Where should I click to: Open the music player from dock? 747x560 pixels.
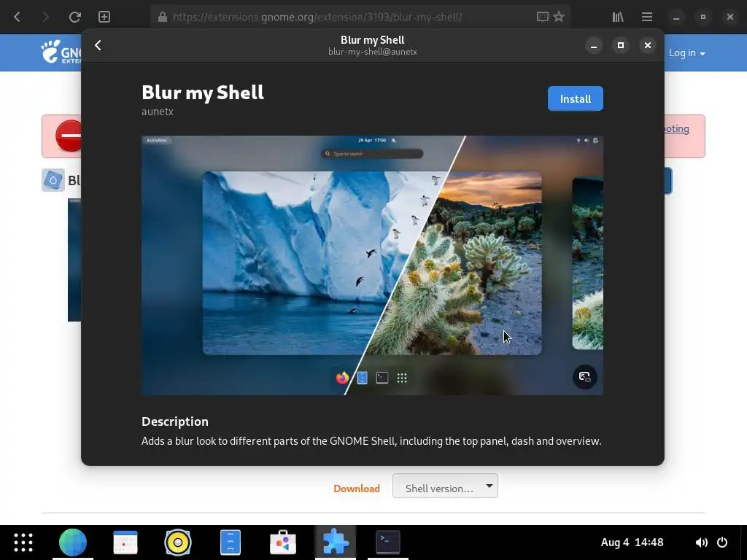pyautogui.click(x=178, y=542)
